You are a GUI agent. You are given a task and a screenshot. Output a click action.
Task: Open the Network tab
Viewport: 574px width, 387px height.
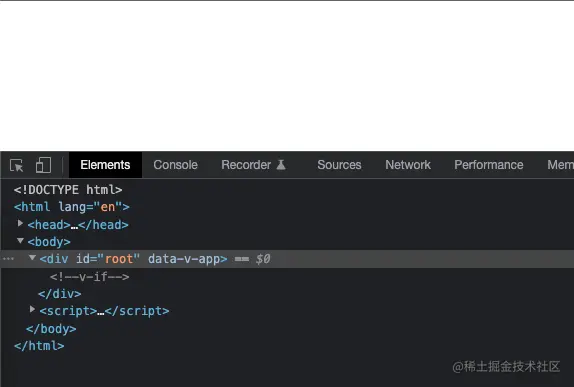coord(408,165)
